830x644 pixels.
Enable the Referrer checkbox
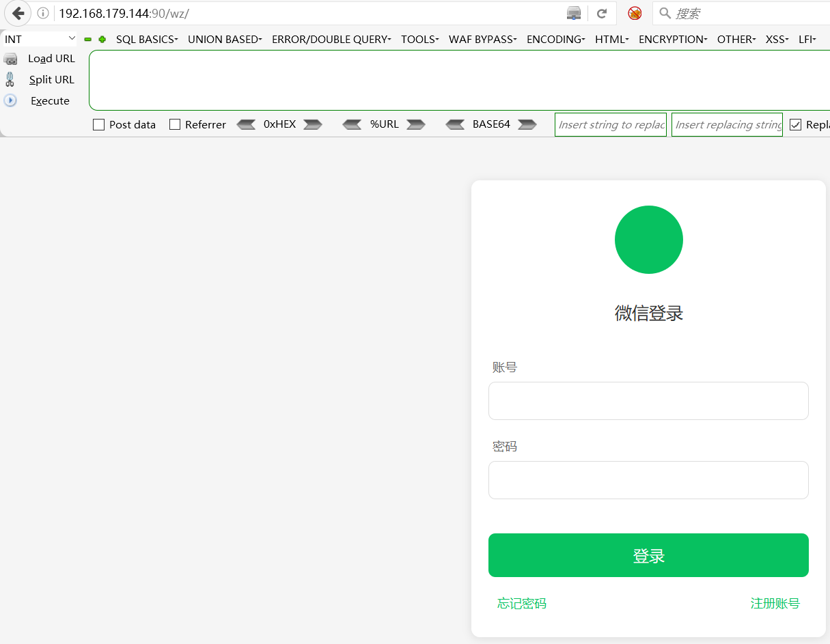(x=175, y=124)
